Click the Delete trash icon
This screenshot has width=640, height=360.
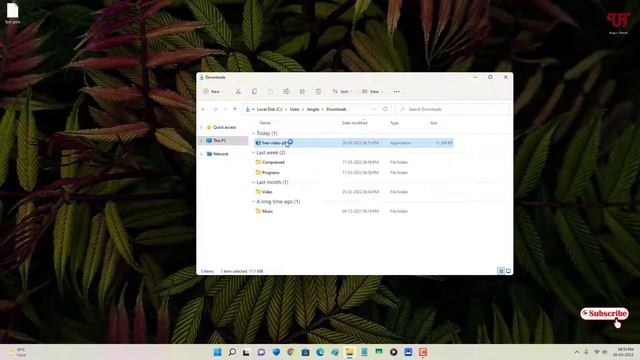coord(318,91)
